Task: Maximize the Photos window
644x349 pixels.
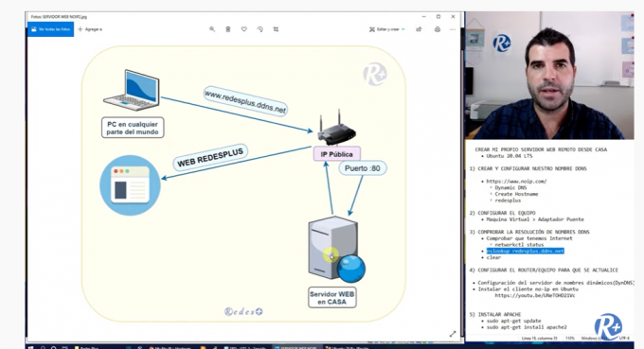Action: (438, 17)
